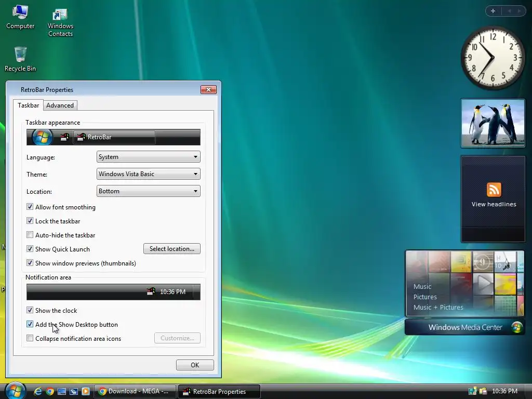Open the Computer desktop icon
532x399 pixels.
pos(20,17)
